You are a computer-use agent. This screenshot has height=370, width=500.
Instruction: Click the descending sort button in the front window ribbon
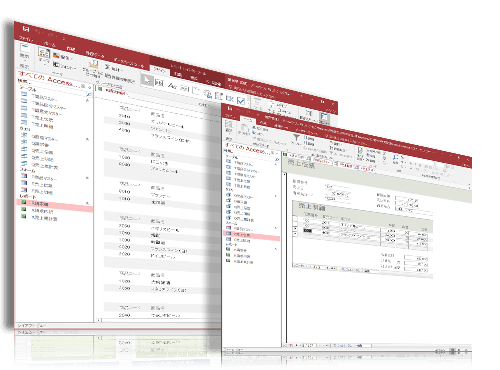pyautogui.click(x=309, y=143)
